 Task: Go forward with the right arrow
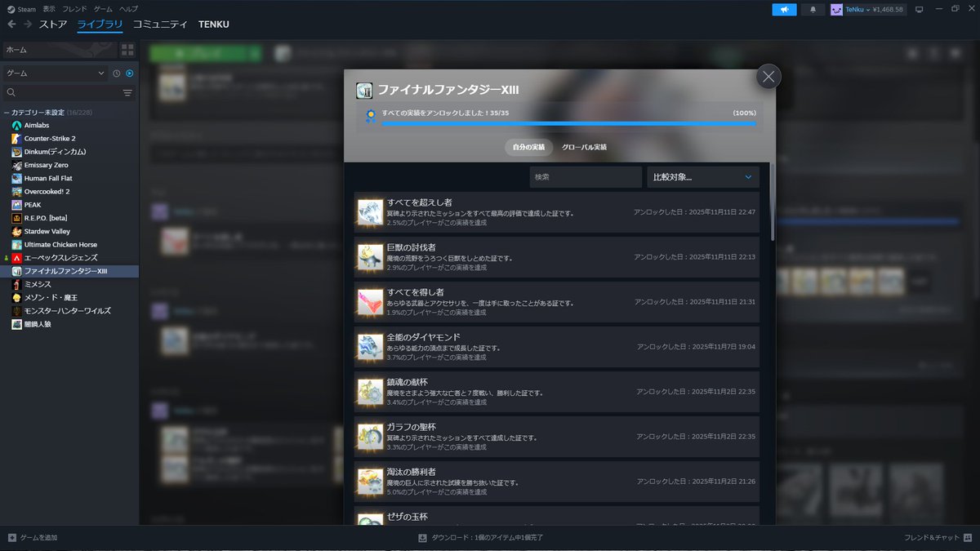click(28, 24)
